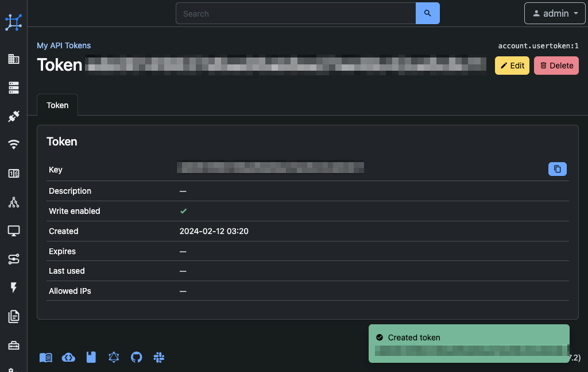Open the REST API cloud icon in footer
Screen dimensions: 588x372
(68, 358)
